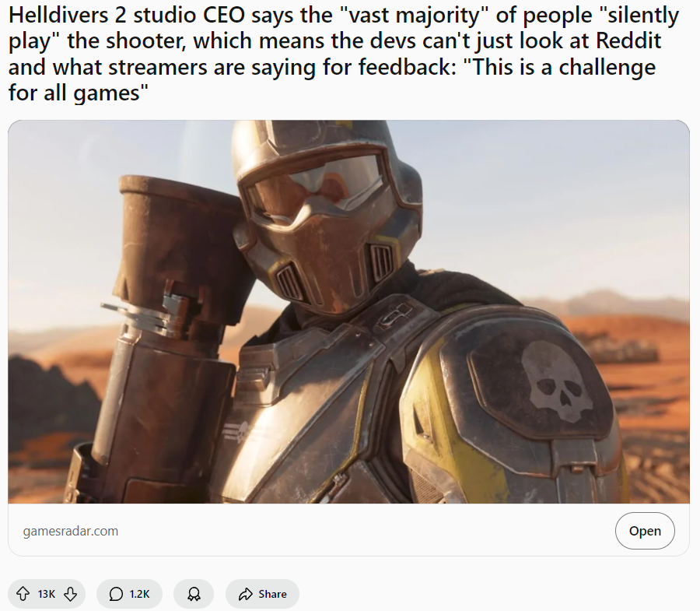700x611 pixels.
Task: Follow the gamesradar.com source link
Action: point(71,531)
